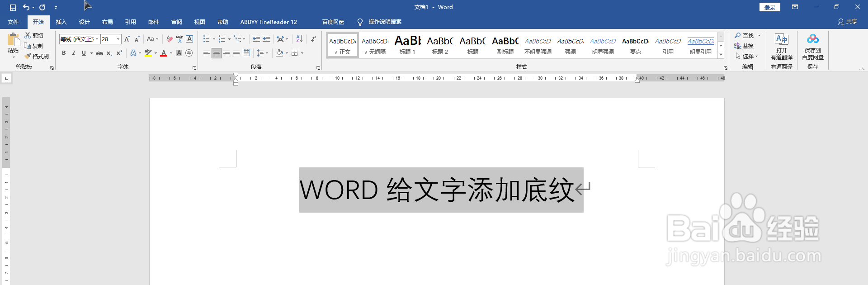The width and height of the screenshot is (868, 285).
Task: Open the font name dropdown
Action: [97, 39]
